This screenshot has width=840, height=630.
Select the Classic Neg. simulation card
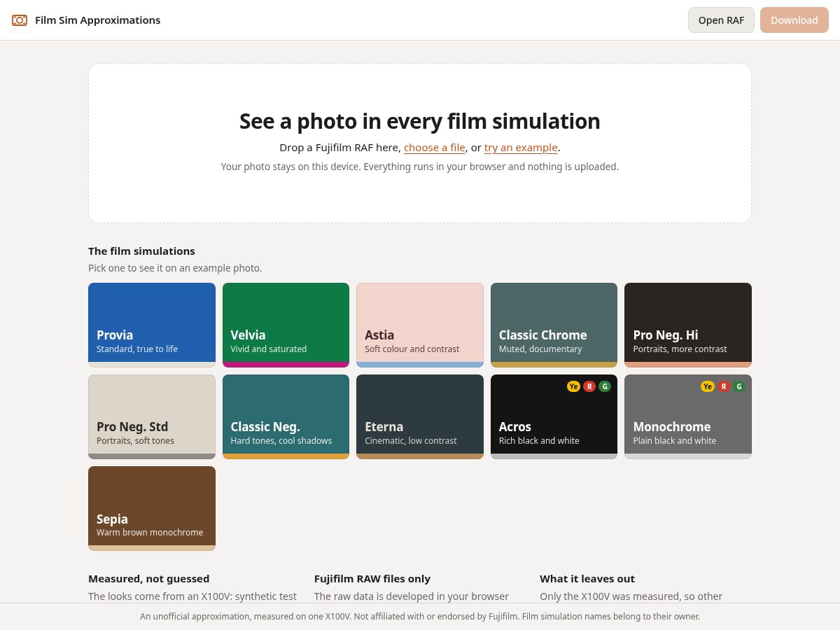click(x=286, y=416)
